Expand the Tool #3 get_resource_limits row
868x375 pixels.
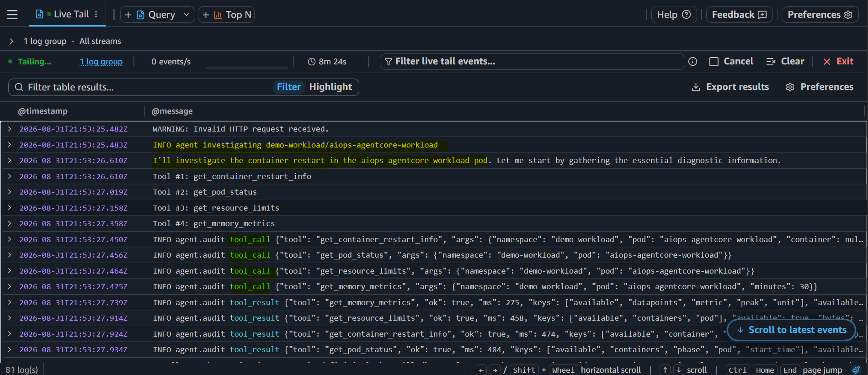(9, 208)
